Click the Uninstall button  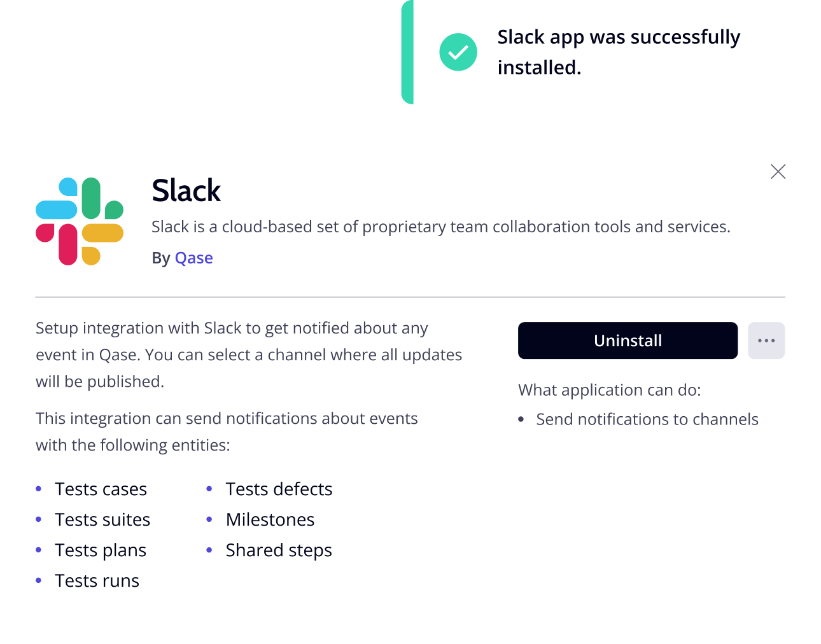[x=627, y=340]
